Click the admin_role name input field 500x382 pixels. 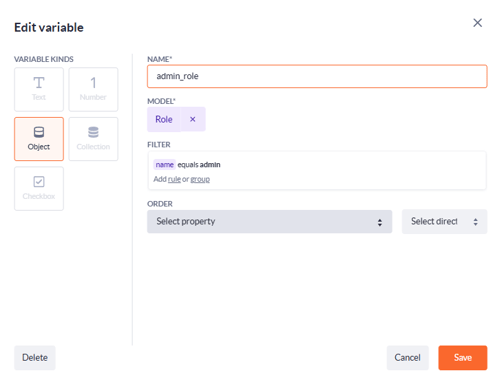tap(317, 76)
